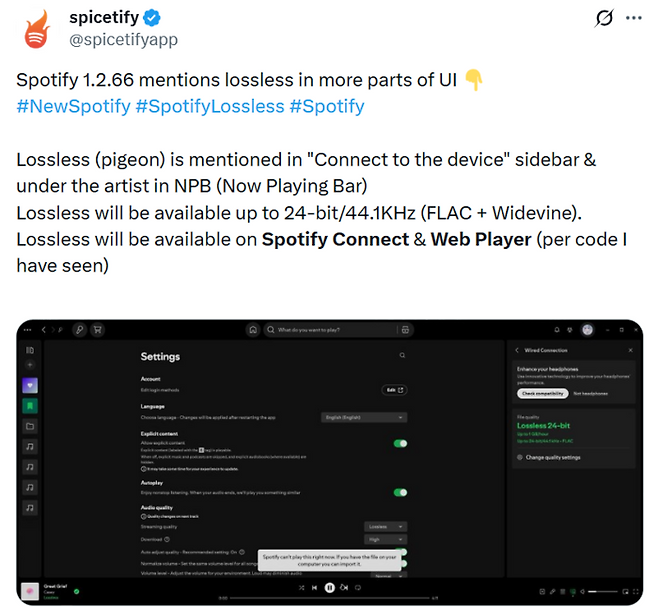Screen dimensions: 658x608
Task: Pause playback with the pause button
Action: 329,588
